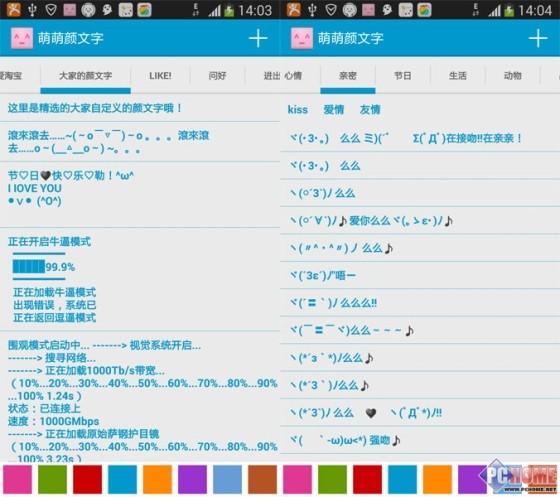Pick orange swatch in left screenshot
Screen dimensions: 560x497
pyautogui.click(x=158, y=479)
